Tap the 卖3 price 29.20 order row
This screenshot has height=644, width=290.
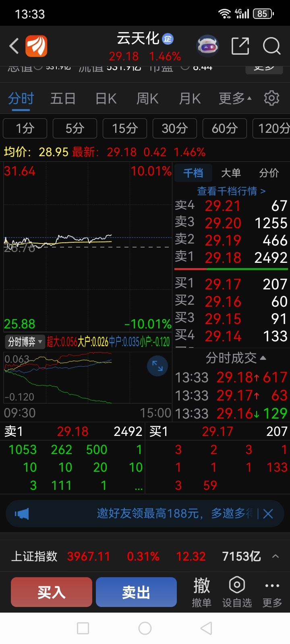tap(231, 223)
